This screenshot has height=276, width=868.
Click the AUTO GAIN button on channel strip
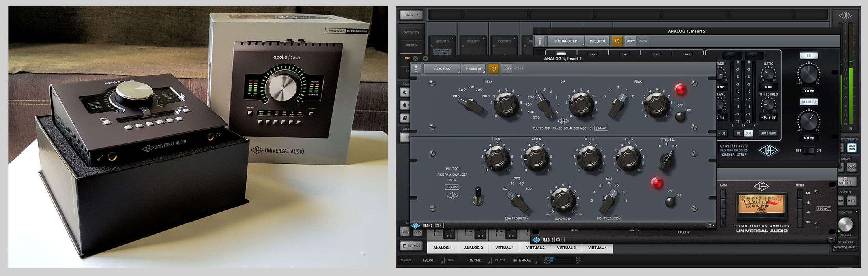768,133
